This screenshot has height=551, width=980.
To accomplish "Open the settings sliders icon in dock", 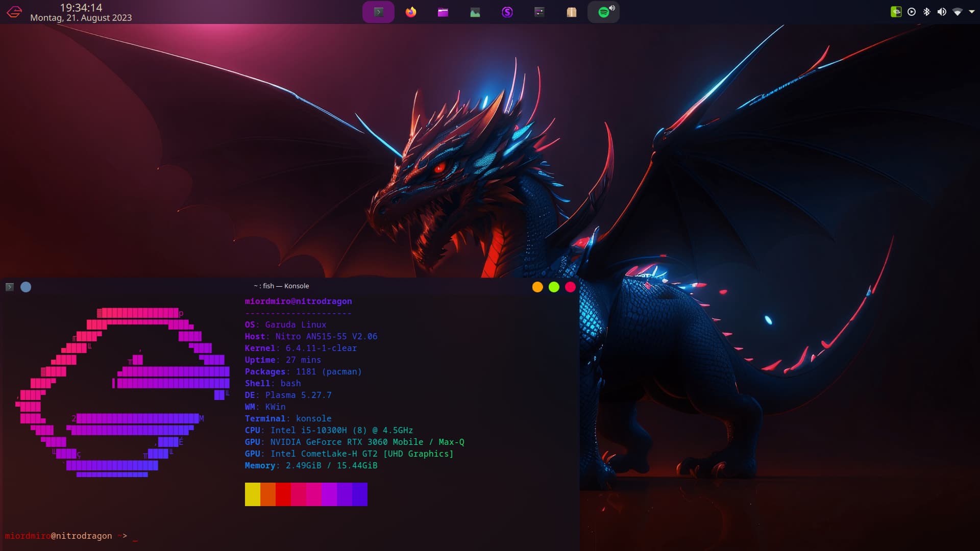I will 540,12.
